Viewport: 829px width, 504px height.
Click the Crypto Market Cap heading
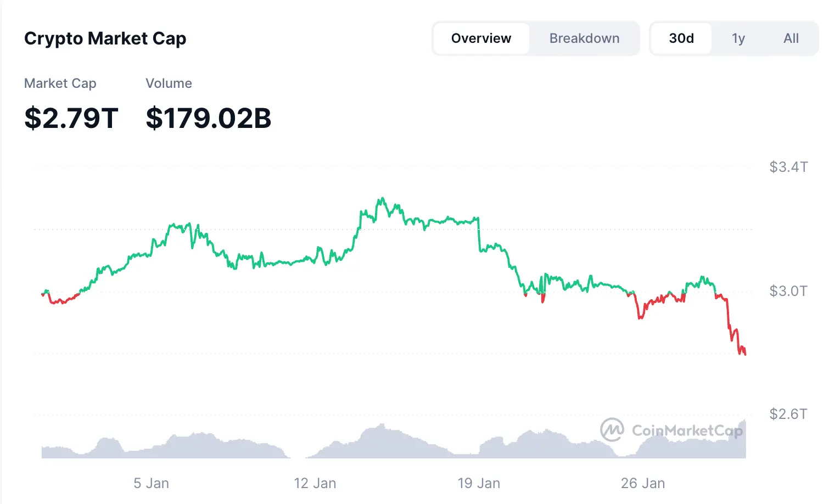[105, 38]
